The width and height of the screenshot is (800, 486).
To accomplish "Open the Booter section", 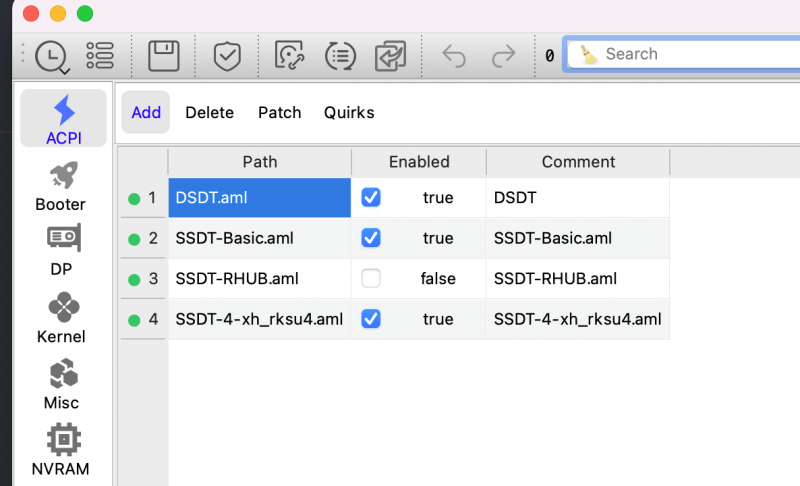I will (x=61, y=186).
